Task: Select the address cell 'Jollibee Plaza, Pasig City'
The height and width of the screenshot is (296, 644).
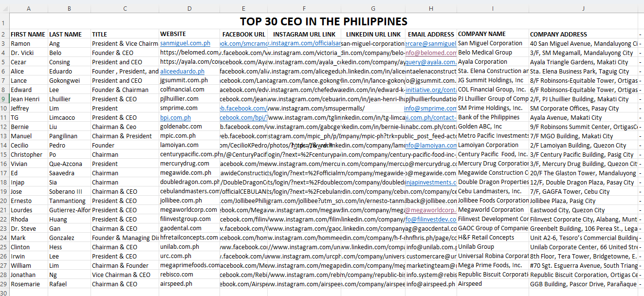Action: point(583,201)
